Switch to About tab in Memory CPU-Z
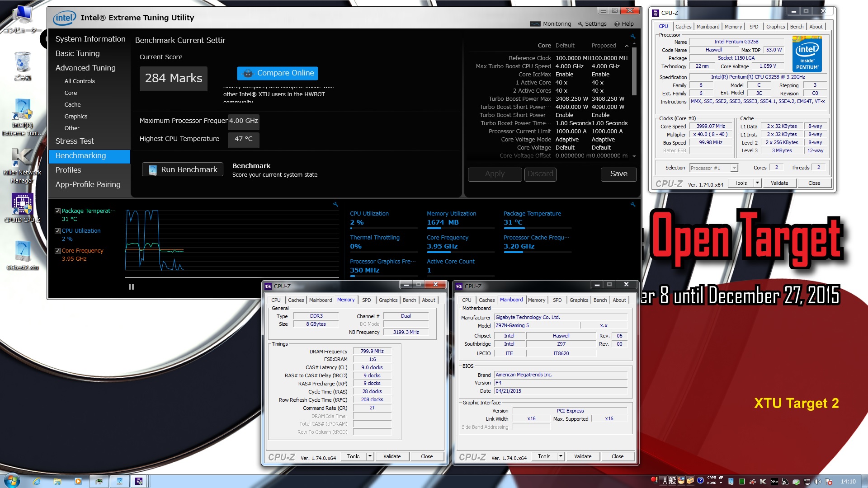Viewport: 868px width, 488px height. click(x=429, y=300)
